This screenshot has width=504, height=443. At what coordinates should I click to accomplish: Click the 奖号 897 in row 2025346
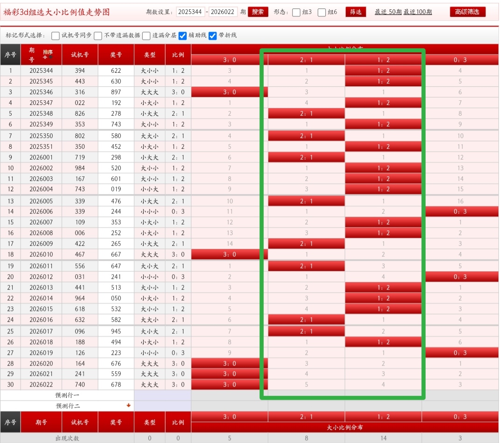tap(116, 92)
